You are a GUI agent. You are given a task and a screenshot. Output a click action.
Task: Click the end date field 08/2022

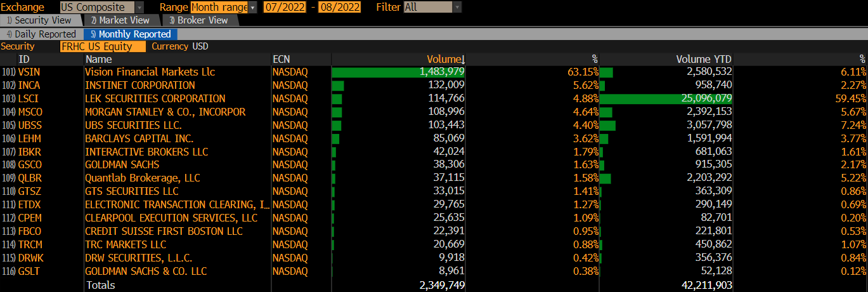pyautogui.click(x=340, y=8)
